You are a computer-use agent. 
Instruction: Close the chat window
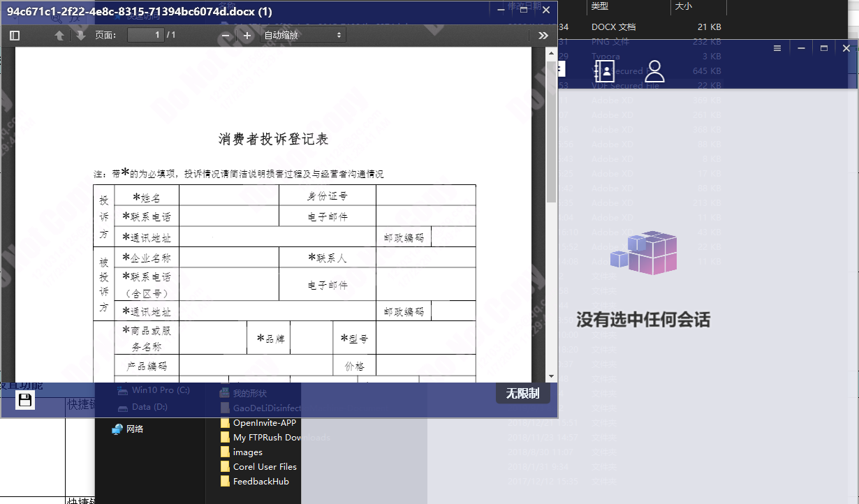coord(846,48)
